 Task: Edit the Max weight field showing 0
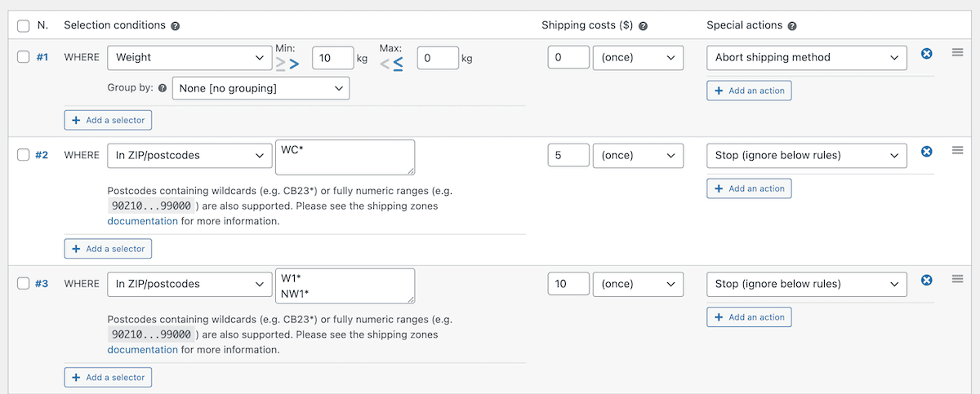437,58
